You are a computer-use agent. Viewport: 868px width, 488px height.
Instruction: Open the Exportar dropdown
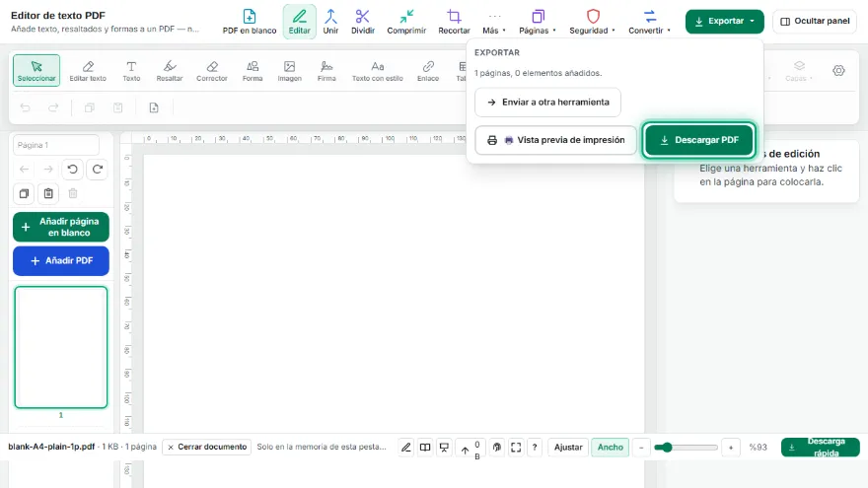[725, 21]
